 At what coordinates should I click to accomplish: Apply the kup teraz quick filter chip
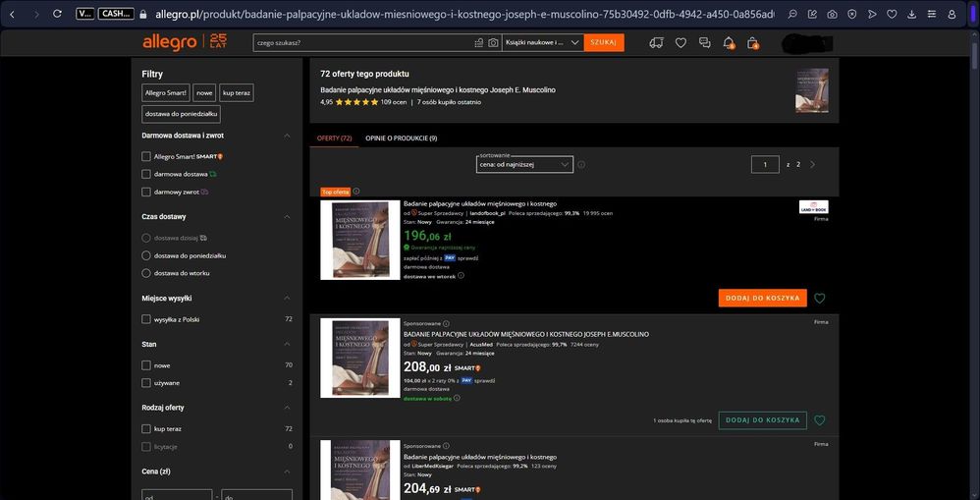point(237,92)
